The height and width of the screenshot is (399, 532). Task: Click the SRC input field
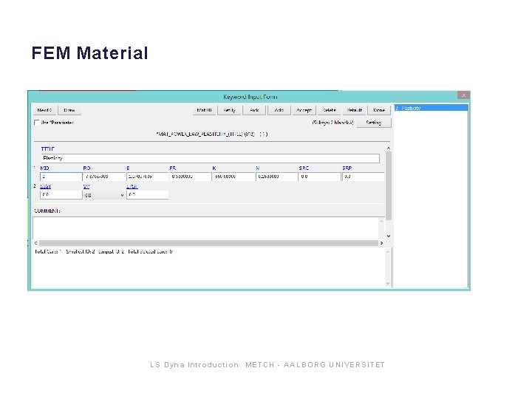320,177
